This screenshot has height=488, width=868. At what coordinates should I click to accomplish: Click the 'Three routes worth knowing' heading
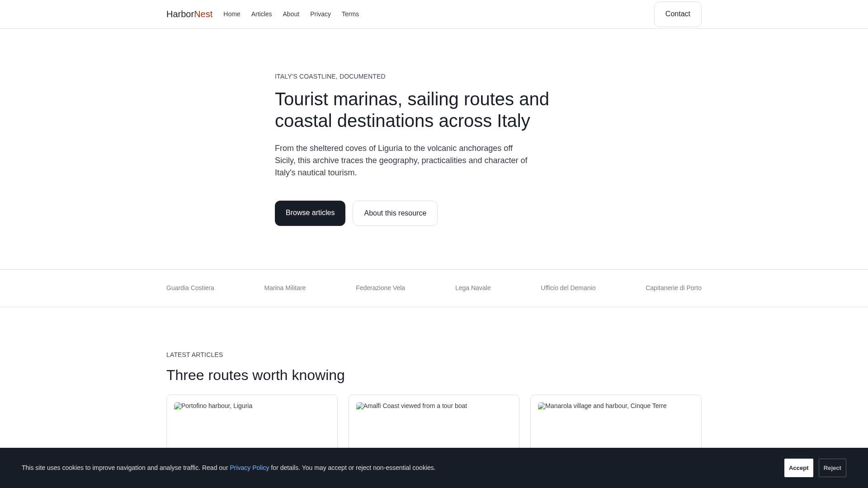[255, 375]
